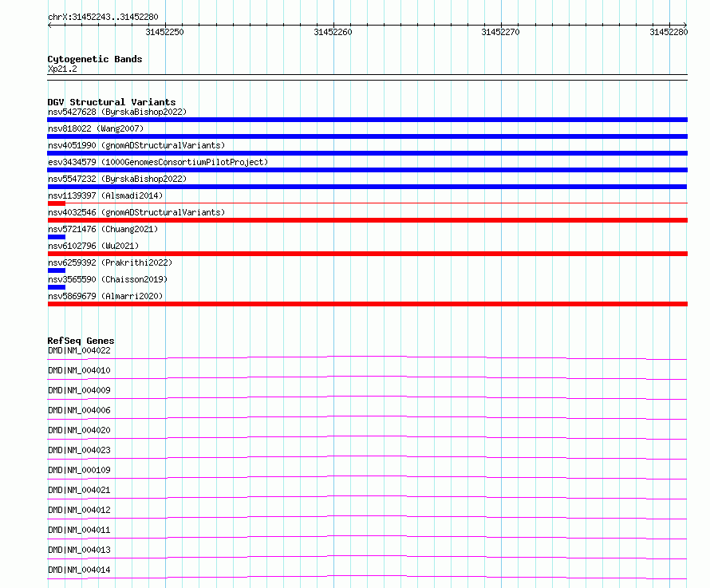Click ruler position 31452280
This screenshot has width=710, height=588.
(x=669, y=32)
